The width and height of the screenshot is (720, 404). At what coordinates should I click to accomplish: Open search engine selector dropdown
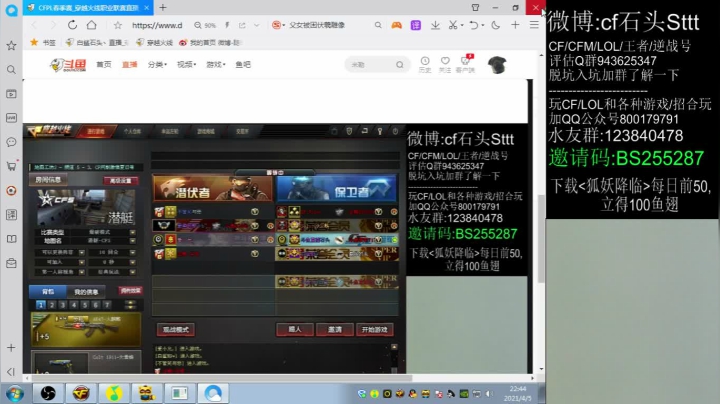tap(278, 25)
